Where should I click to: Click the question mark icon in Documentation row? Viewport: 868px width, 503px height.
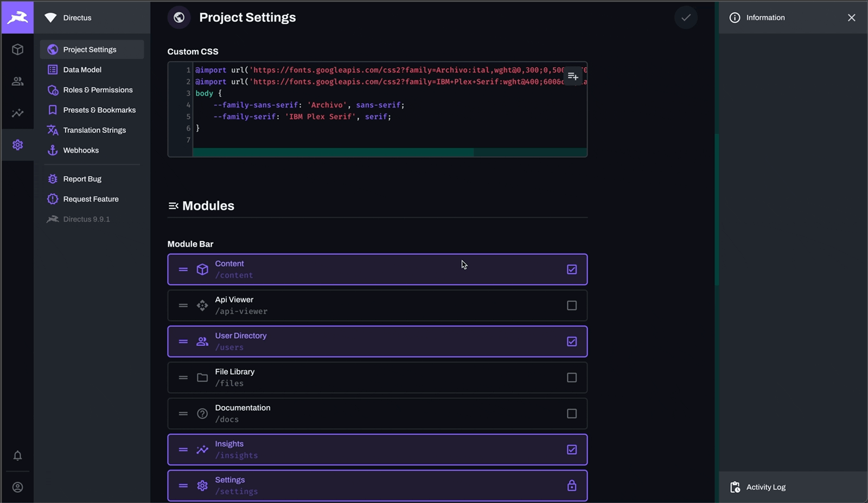(202, 414)
